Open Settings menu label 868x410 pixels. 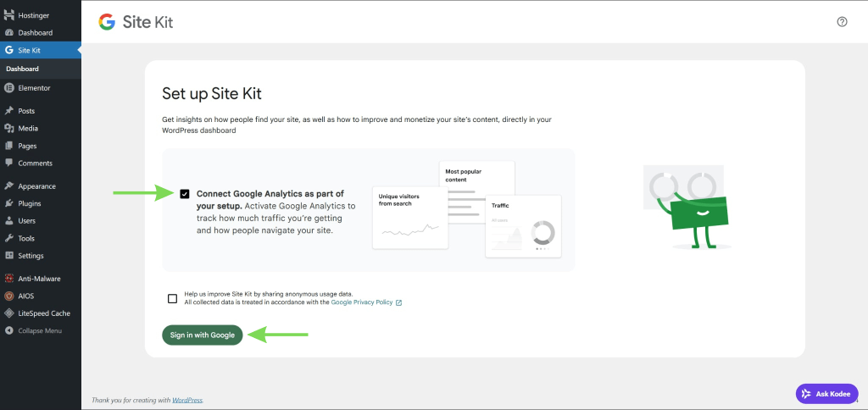[x=31, y=256]
